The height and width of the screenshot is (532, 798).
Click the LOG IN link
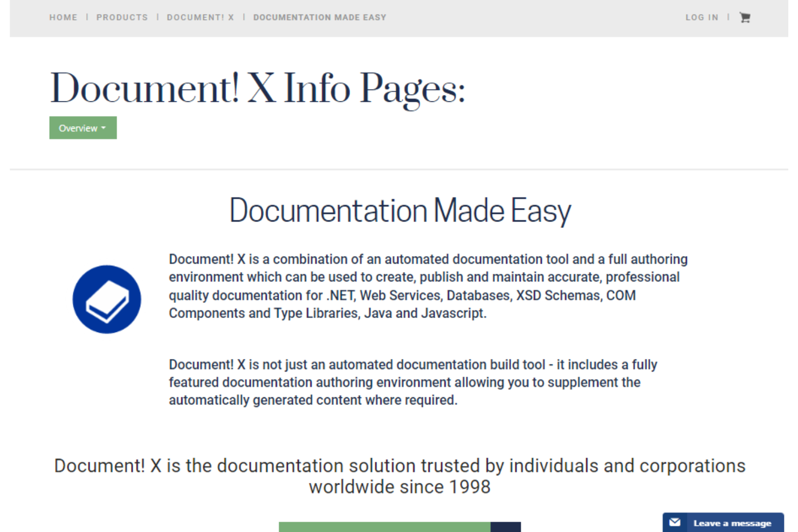(x=702, y=17)
